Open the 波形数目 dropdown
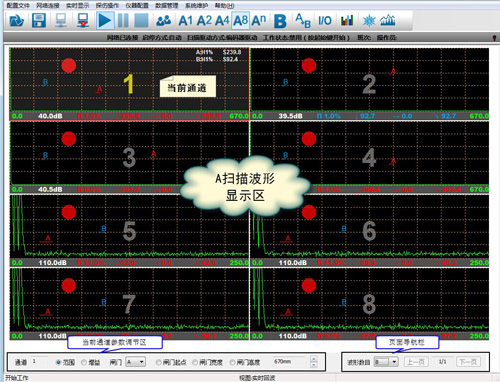 click(x=386, y=362)
